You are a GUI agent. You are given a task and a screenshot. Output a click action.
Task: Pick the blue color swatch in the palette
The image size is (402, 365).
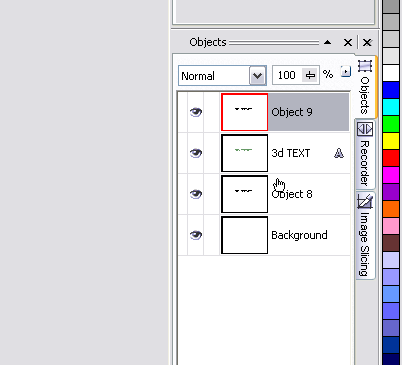(x=391, y=90)
